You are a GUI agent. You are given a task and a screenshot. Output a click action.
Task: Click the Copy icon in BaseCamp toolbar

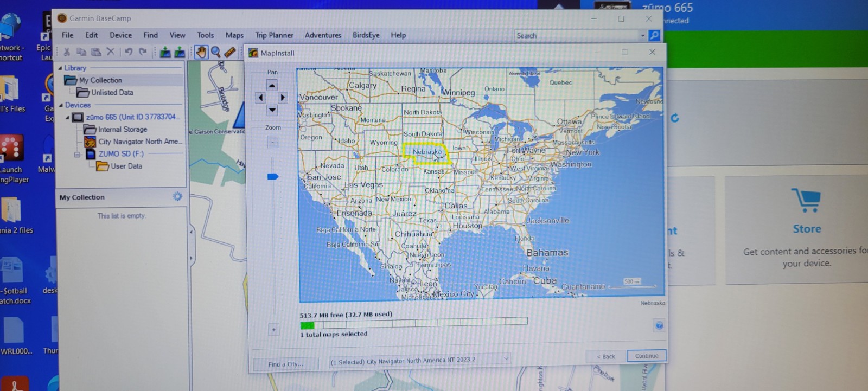coord(81,52)
